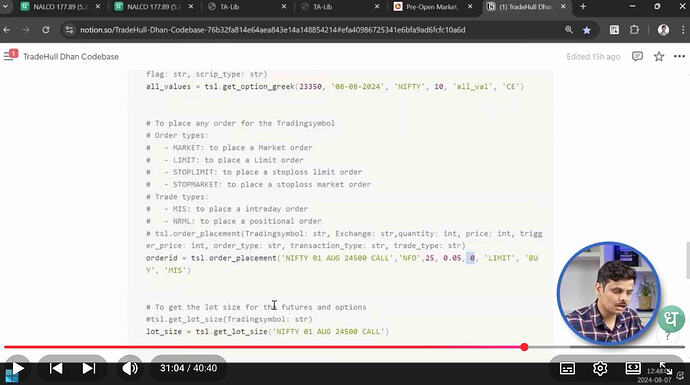Go back to previous page

[7, 30]
